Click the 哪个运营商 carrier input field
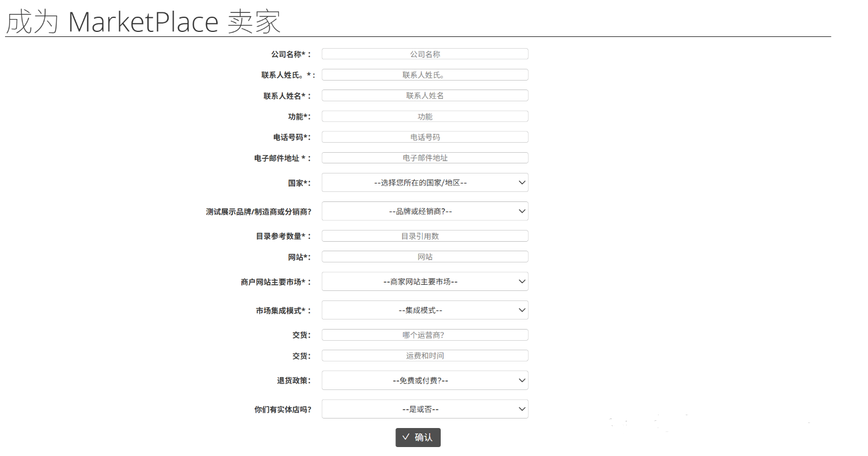The image size is (868, 456). 424,335
